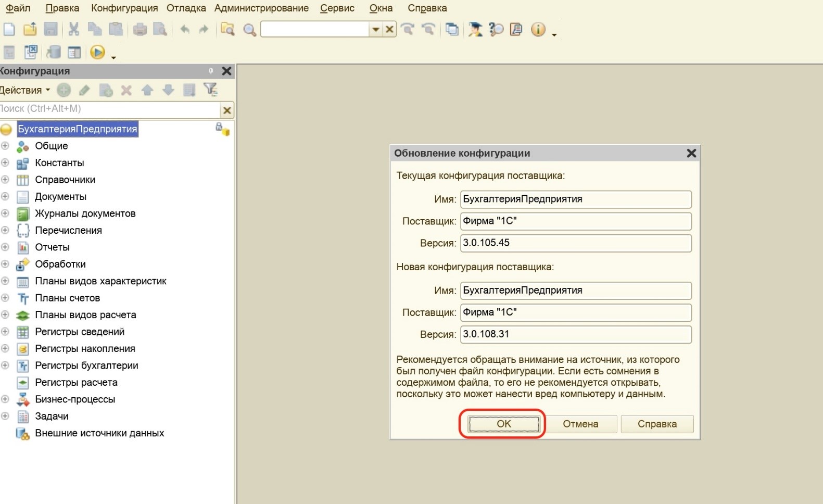Click the Print icon
823x504 pixels.
pyautogui.click(x=140, y=29)
